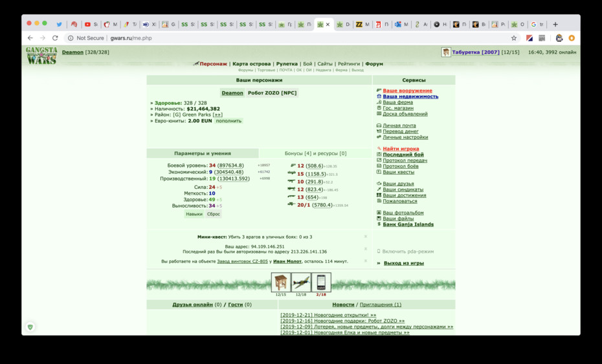Open the Рейтинги menu item
602x364 pixels.
pyautogui.click(x=349, y=63)
